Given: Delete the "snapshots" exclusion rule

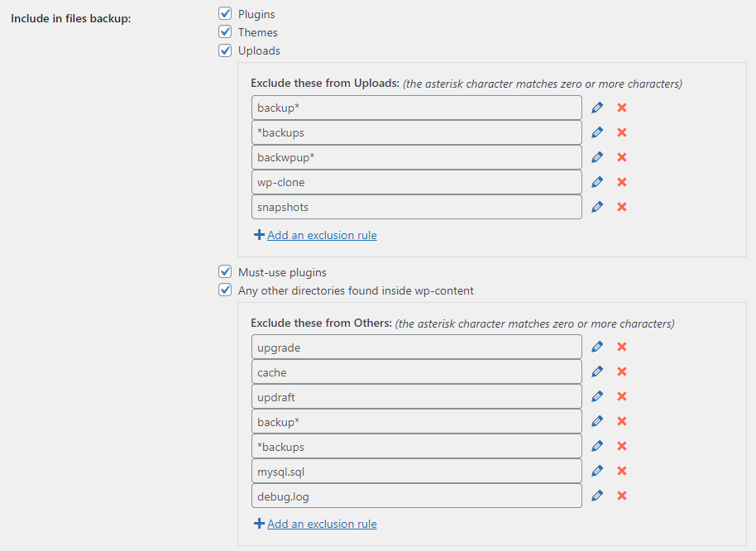Looking at the screenshot, I should pos(621,206).
